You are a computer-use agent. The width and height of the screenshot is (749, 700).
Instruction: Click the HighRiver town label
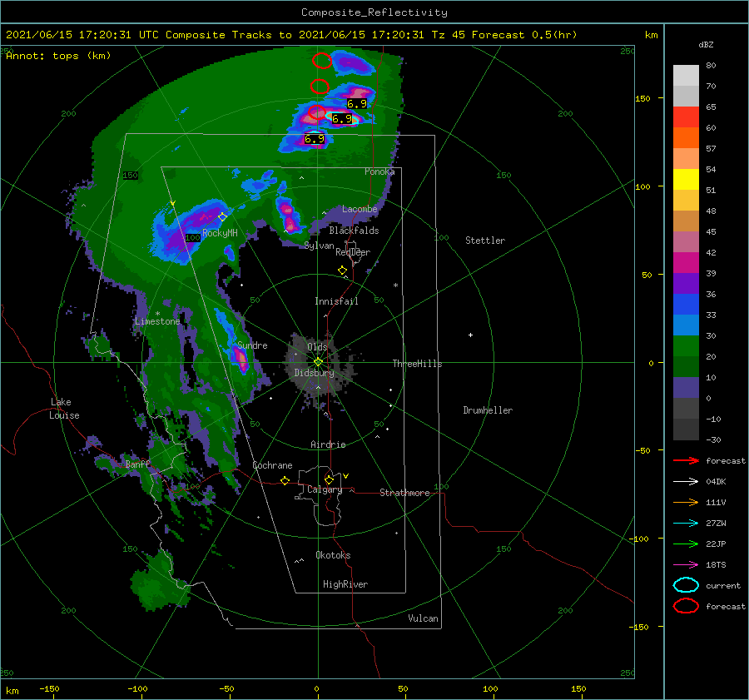345,584
